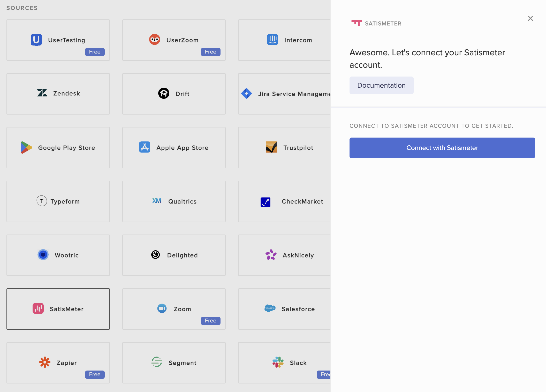The height and width of the screenshot is (392, 546).
Task: Open the Satismeter Documentation
Action: pyautogui.click(x=381, y=85)
